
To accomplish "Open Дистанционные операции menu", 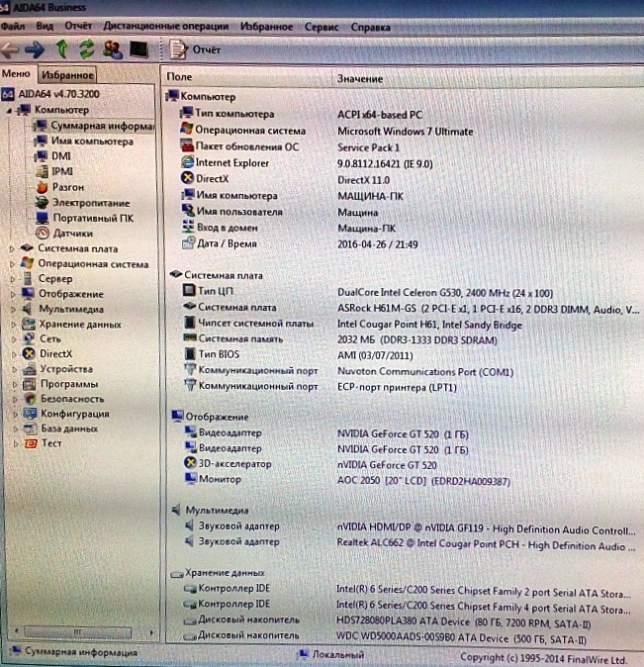I will [x=166, y=27].
